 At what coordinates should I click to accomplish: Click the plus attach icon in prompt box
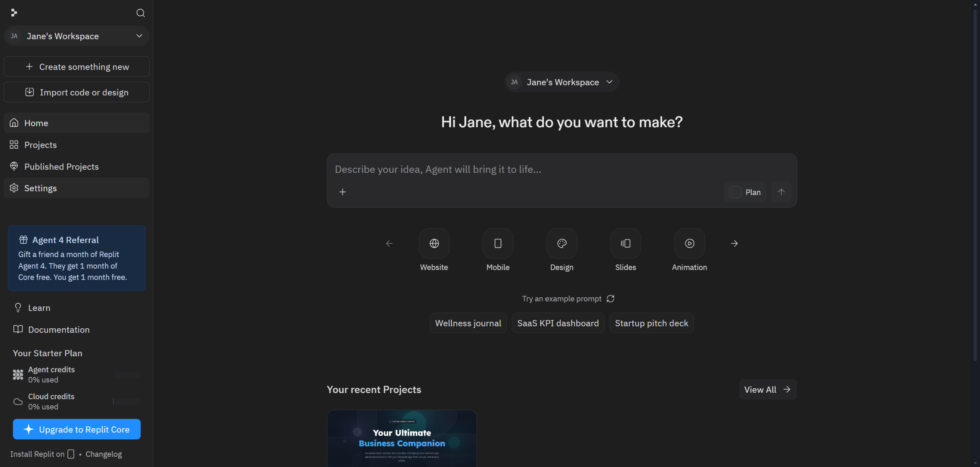click(x=343, y=192)
